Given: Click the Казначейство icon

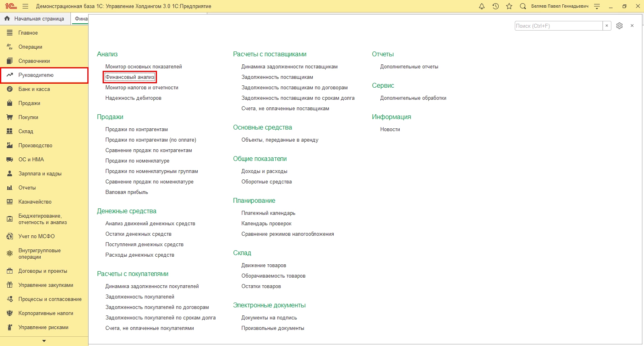Looking at the screenshot, I should tap(10, 202).
